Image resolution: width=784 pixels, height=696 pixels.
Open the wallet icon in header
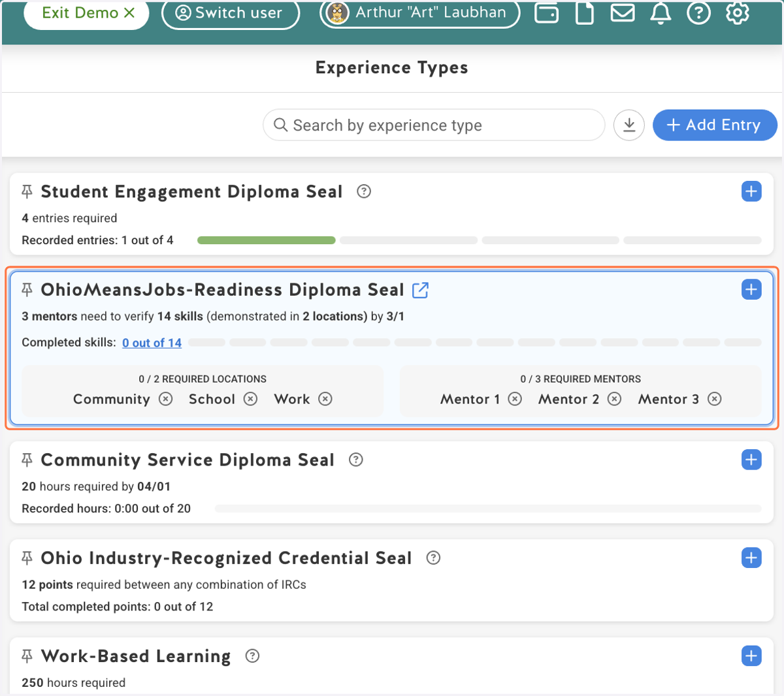[x=546, y=13]
